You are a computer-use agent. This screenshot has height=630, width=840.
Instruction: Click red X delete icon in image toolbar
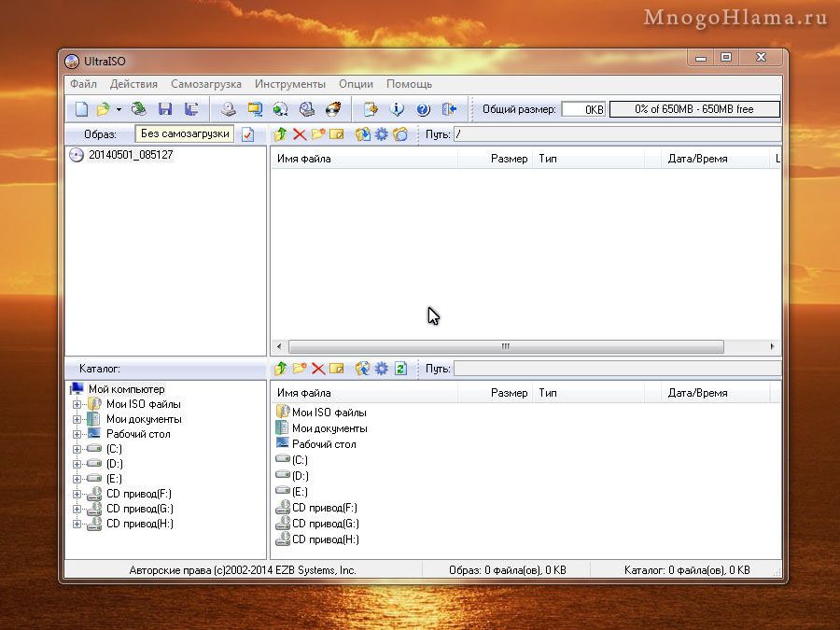click(300, 134)
